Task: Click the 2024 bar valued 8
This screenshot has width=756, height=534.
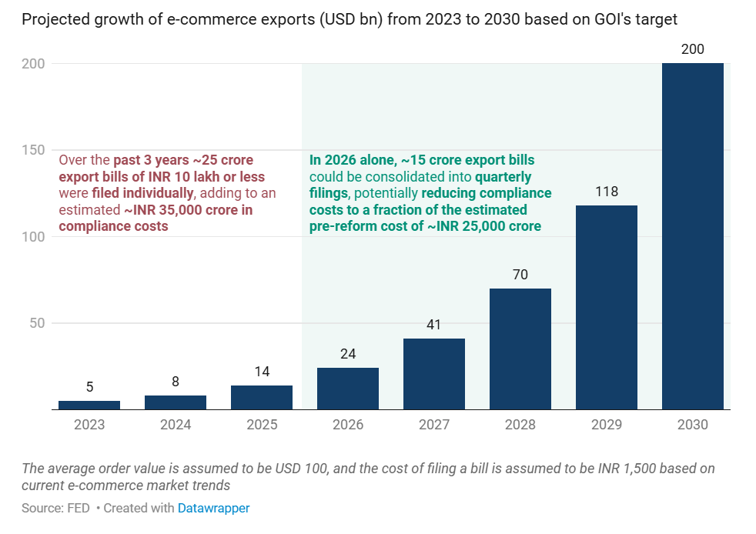Action: point(175,402)
